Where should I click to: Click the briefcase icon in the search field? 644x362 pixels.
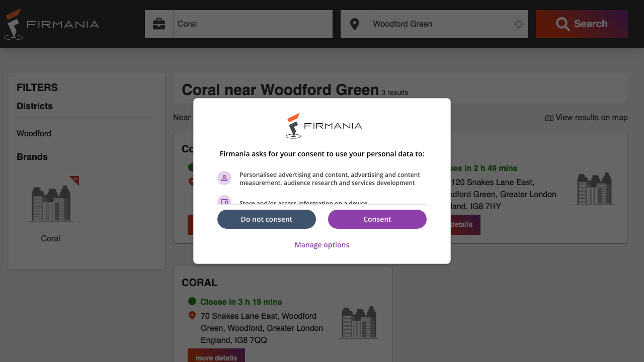(158, 24)
